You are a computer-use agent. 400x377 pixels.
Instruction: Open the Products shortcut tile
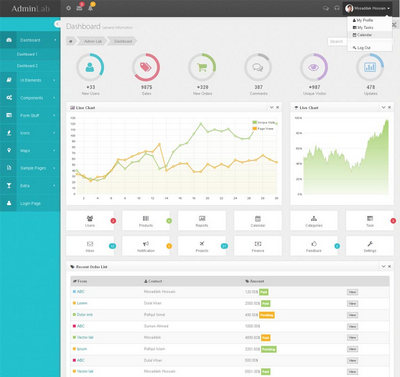tap(146, 221)
